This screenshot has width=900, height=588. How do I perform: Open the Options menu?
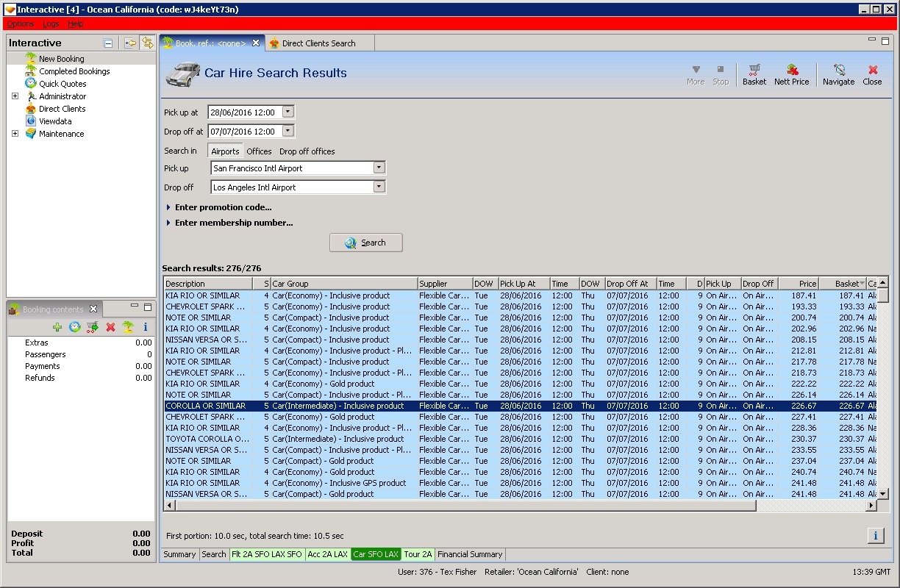point(21,24)
